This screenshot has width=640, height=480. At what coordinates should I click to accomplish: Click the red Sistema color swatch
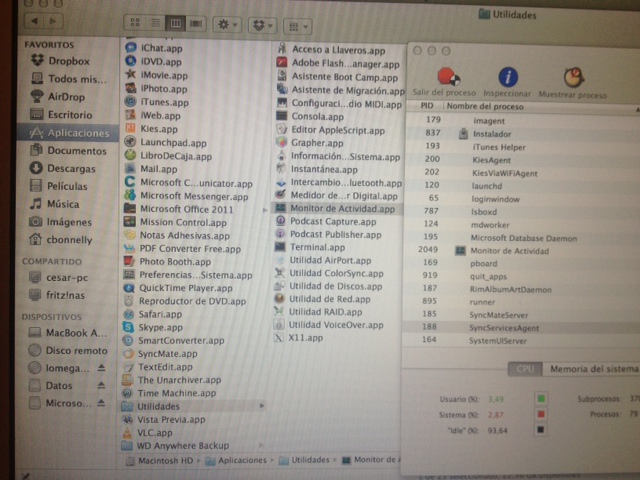pos(541,414)
